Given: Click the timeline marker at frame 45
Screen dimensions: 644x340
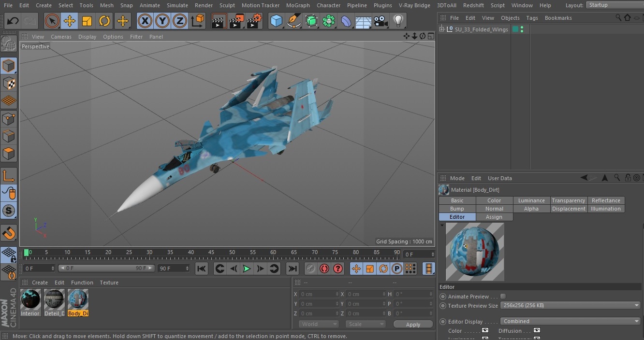Looking at the screenshot, I should [211, 252].
